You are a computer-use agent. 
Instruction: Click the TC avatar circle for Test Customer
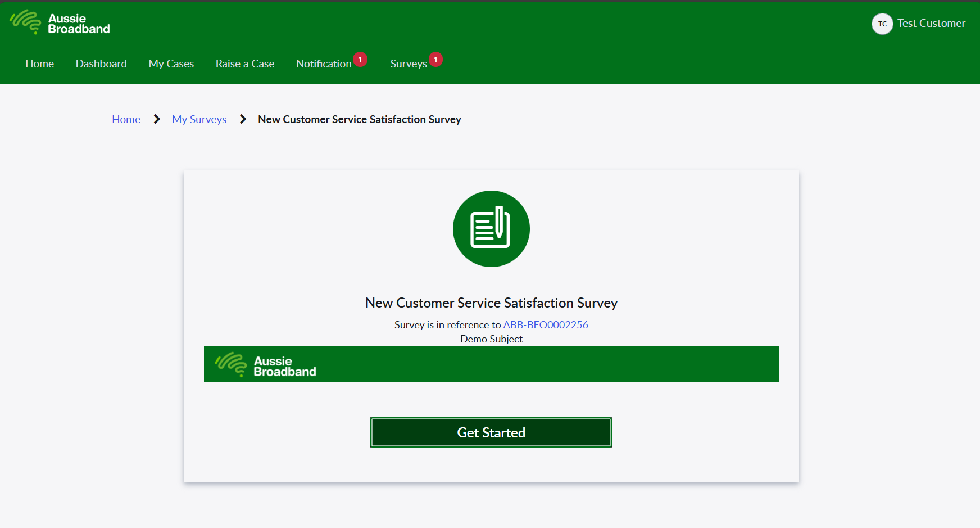882,24
